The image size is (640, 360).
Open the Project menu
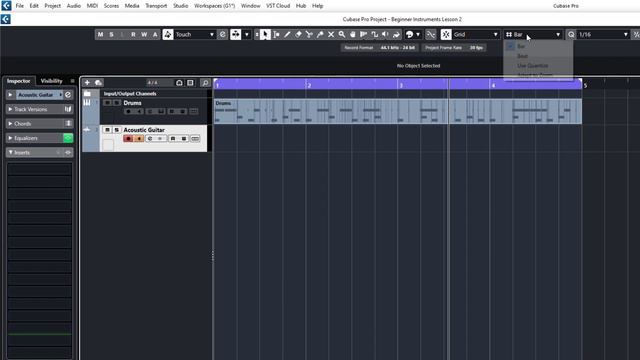[53, 6]
